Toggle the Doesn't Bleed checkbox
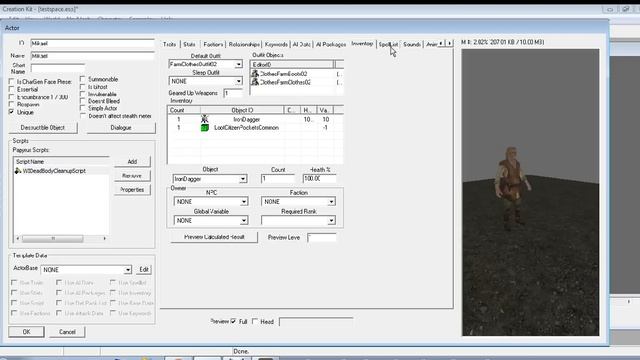The width and height of the screenshot is (640, 360). pos(83,101)
